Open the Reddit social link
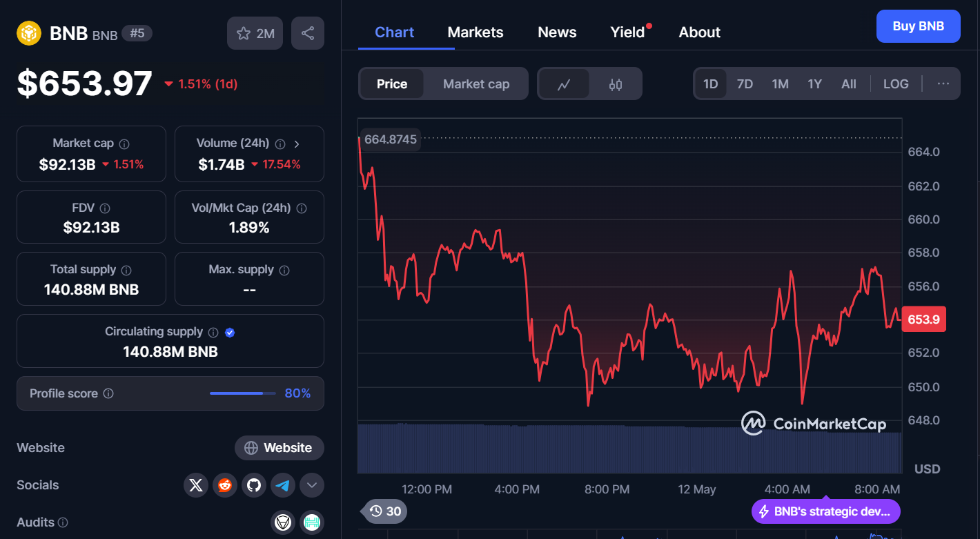980x539 pixels. (225, 485)
